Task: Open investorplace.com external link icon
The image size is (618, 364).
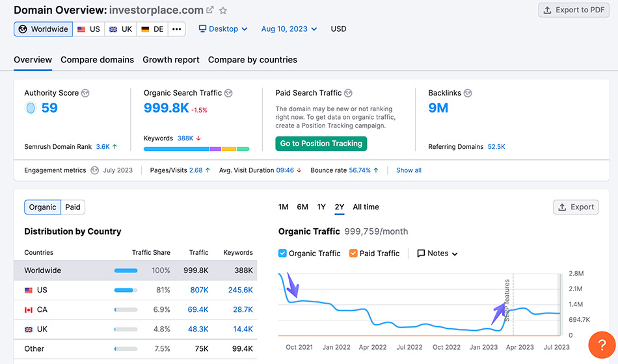Action: (x=210, y=10)
